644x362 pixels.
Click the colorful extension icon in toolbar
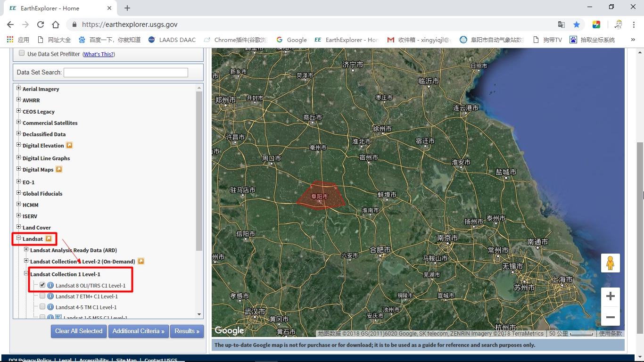point(596,25)
